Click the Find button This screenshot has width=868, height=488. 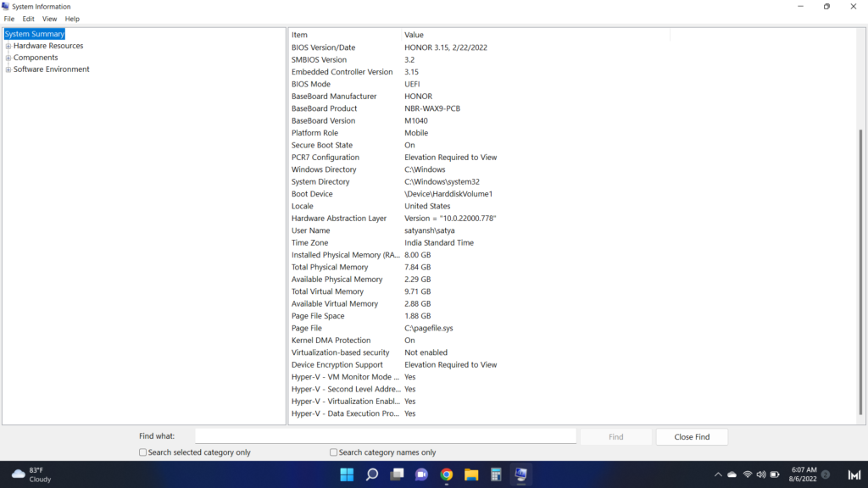coord(615,436)
